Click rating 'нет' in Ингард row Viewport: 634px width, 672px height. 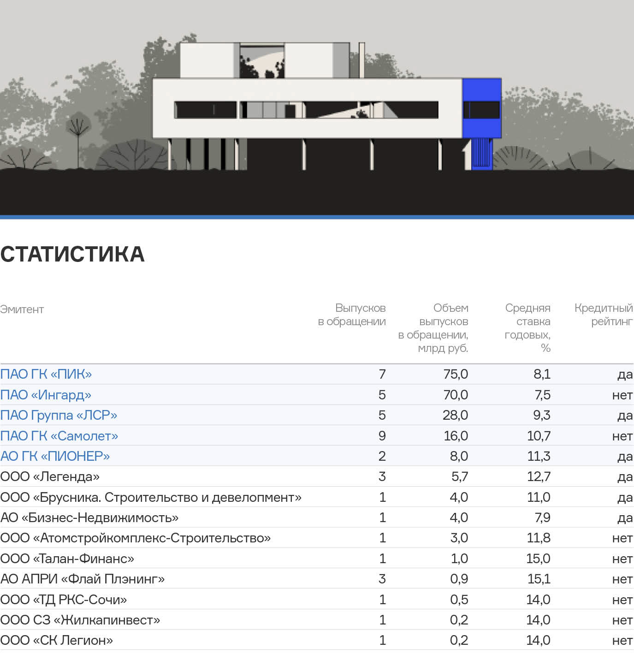622,395
